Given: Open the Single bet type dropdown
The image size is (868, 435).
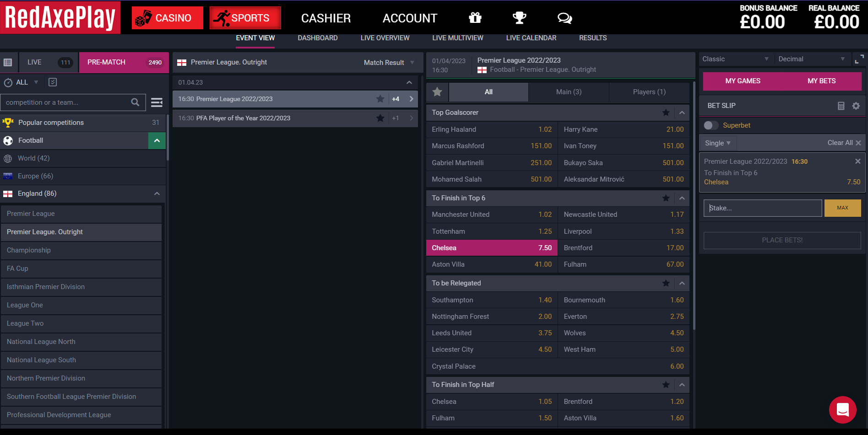Looking at the screenshot, I should click(x=717, y=143).
